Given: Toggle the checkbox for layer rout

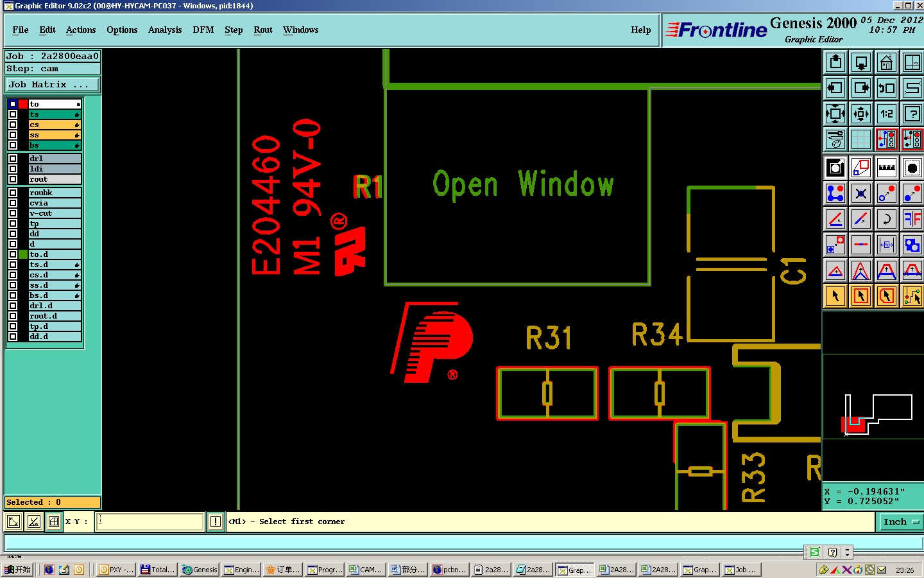Looking at the screenshot, I should [13, 179].
